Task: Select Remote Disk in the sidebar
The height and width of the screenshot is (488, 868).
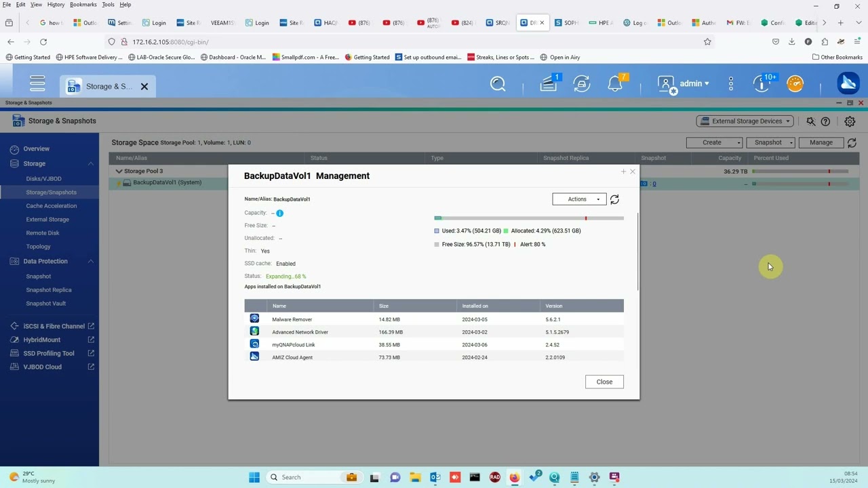Action: click(x=43, y=232)
